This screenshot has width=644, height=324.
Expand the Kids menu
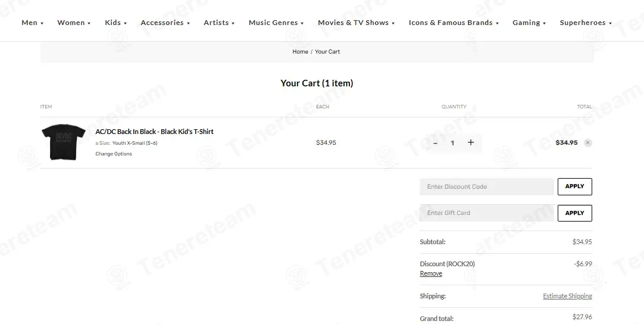(x=116, y=23)
